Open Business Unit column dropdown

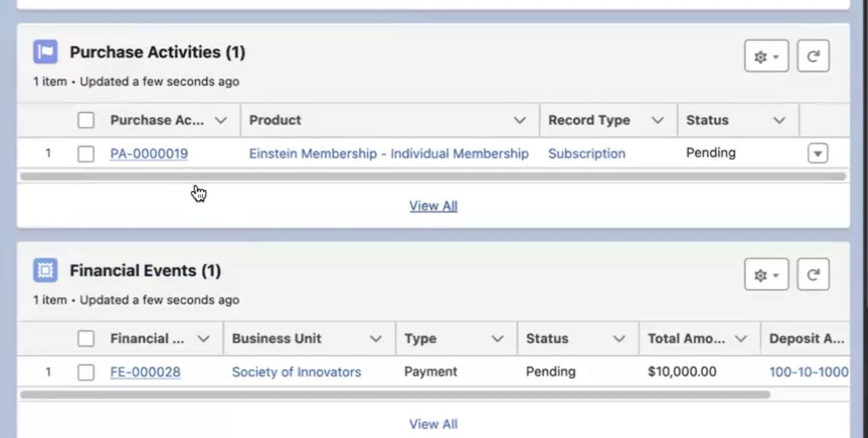[376, 339]
